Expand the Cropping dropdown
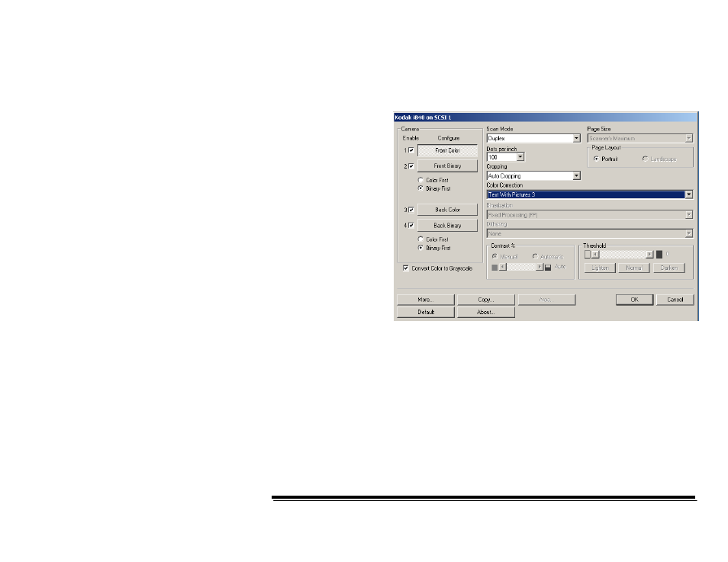The image size is (728, 562). (533, 176)
